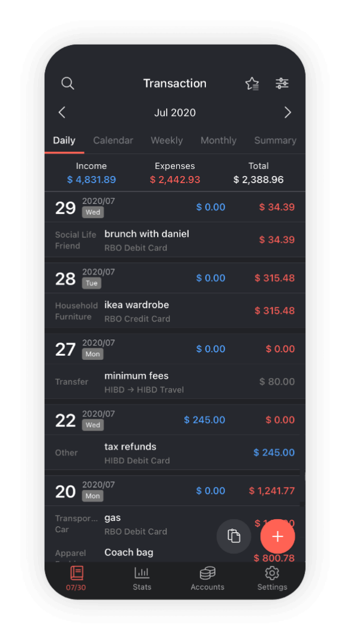
Task: Select the 07/30 transactions book icon
Action: click(77, 573)
